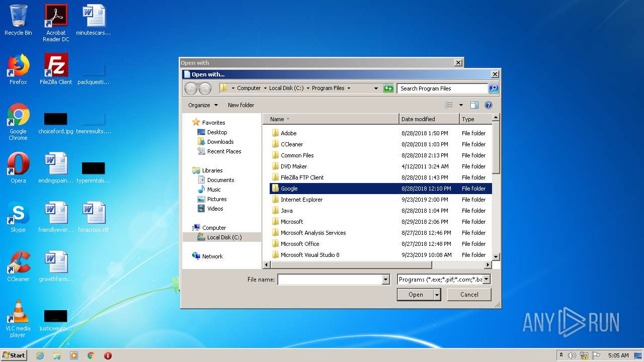The image size is (644, 362).
Task: Select the foracross.rtf document icon
Action: tap(94, 217)
